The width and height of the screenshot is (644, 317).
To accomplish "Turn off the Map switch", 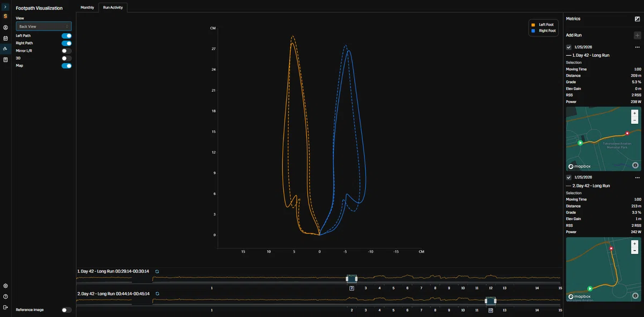I will coord(67,66).
